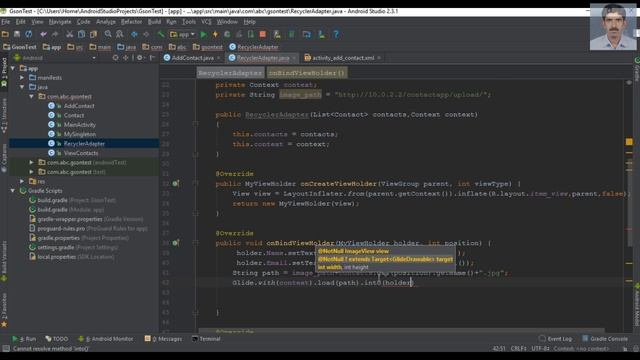The height and width of the screenshot is (360, 640).
Task: Click the scroll from source target icon
Action: pos(116,58)
